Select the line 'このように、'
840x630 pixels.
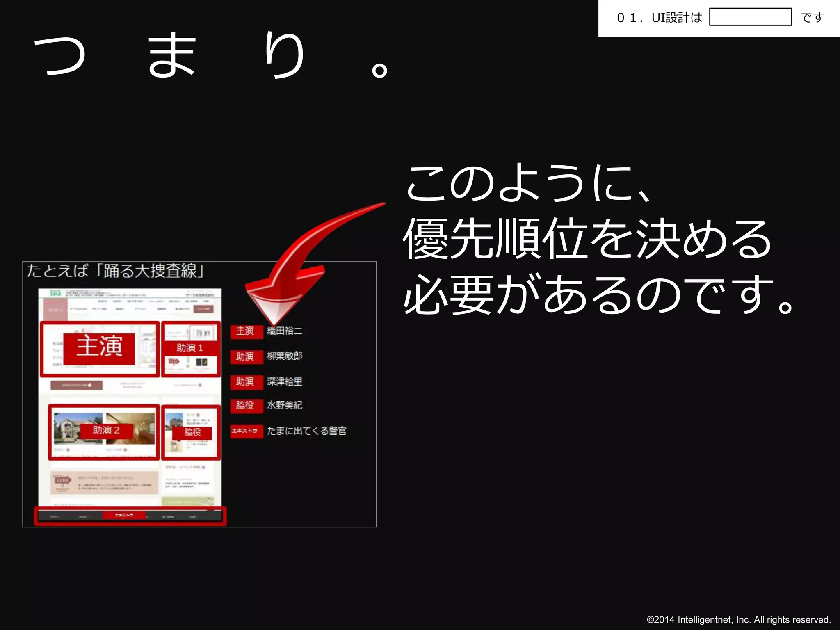[528, 183]
